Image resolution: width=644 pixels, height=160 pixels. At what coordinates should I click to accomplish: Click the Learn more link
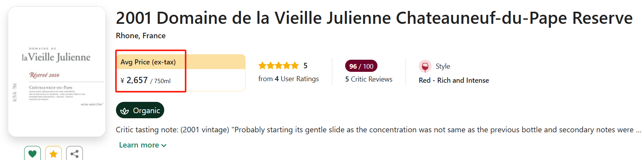[139, 145]
